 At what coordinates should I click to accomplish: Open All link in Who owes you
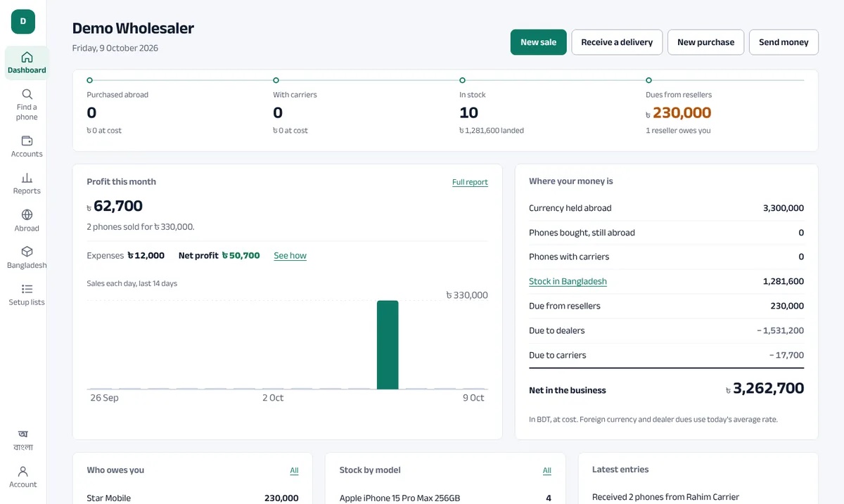pos(294,470)
